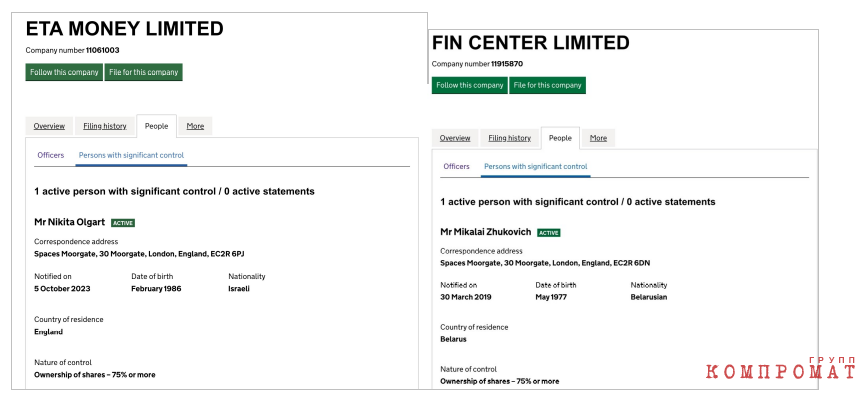Select ETA Money People tab
866x399 pixels.
[x=156, y=126]
